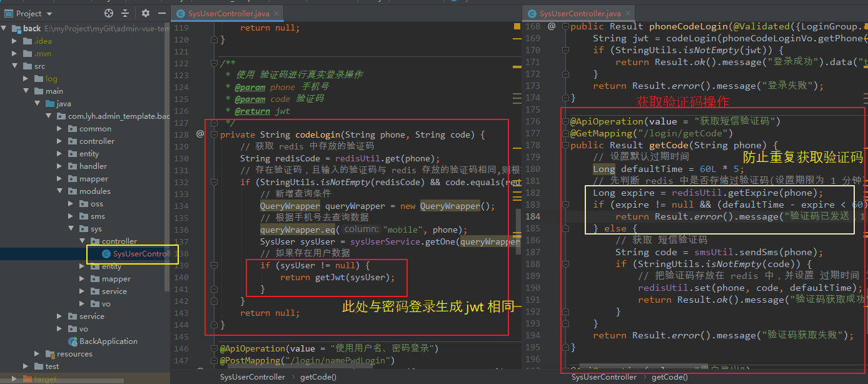Click the Project tool window icon
The height and width of the screenshot is (384, 868).
coord(8,13)
